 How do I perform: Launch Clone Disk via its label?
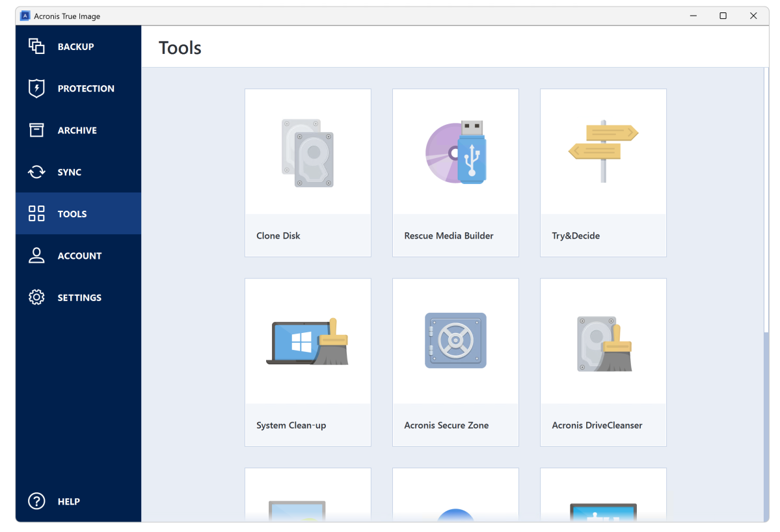coord(278,235)
